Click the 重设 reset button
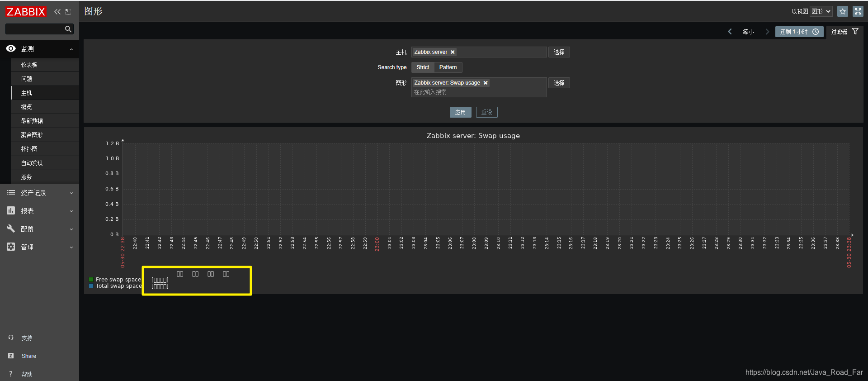868x381 pixels. pos(487,112)
